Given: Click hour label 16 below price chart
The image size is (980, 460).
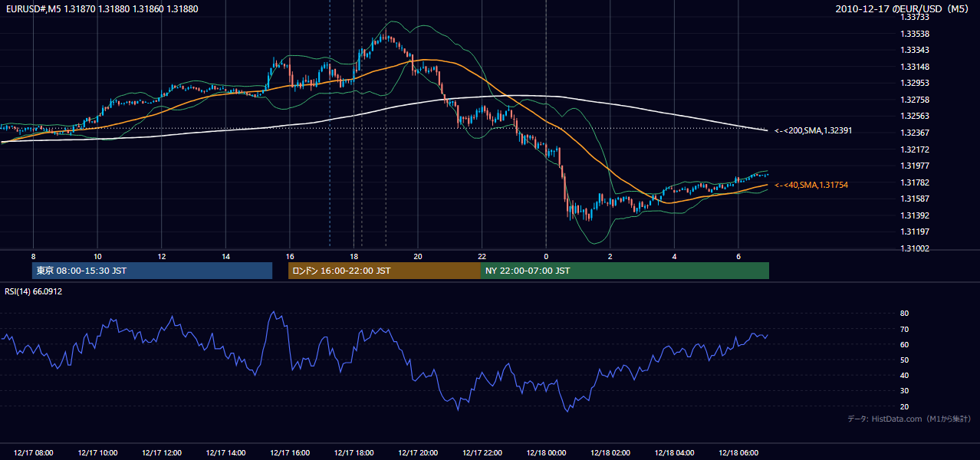Looking at the screenshot, I should point(290,256).
